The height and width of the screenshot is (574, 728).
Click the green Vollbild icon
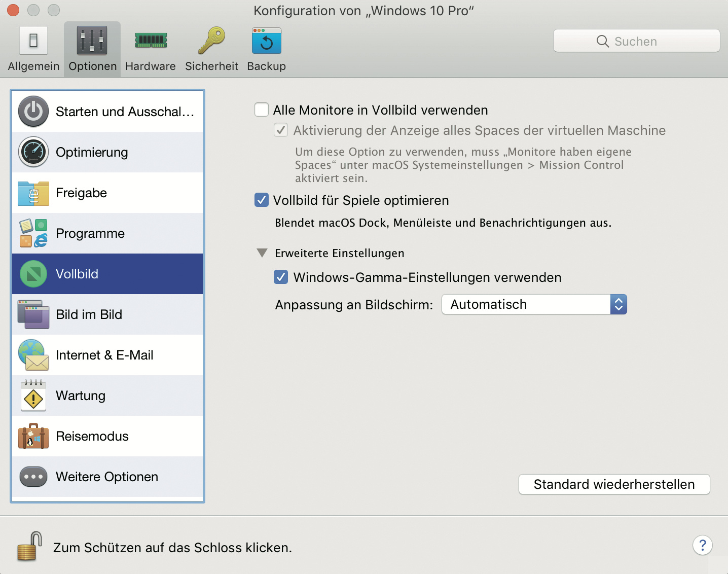click(x=33, y=274)
